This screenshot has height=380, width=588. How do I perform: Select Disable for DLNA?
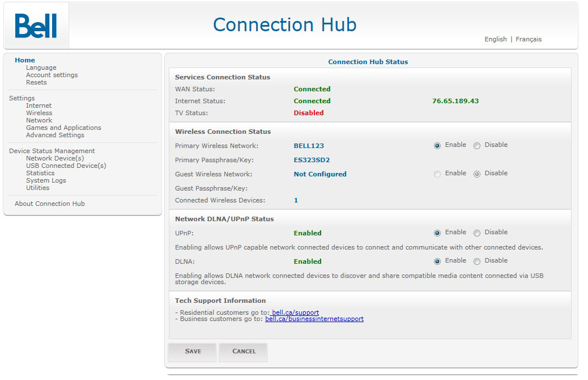point(477,261)
